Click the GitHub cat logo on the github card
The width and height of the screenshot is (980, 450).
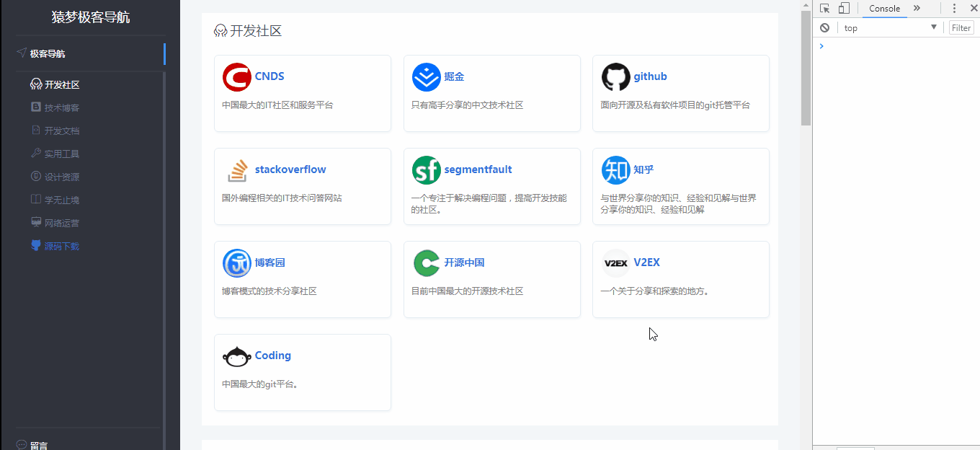pyautogui.click(x=615, y=76)
